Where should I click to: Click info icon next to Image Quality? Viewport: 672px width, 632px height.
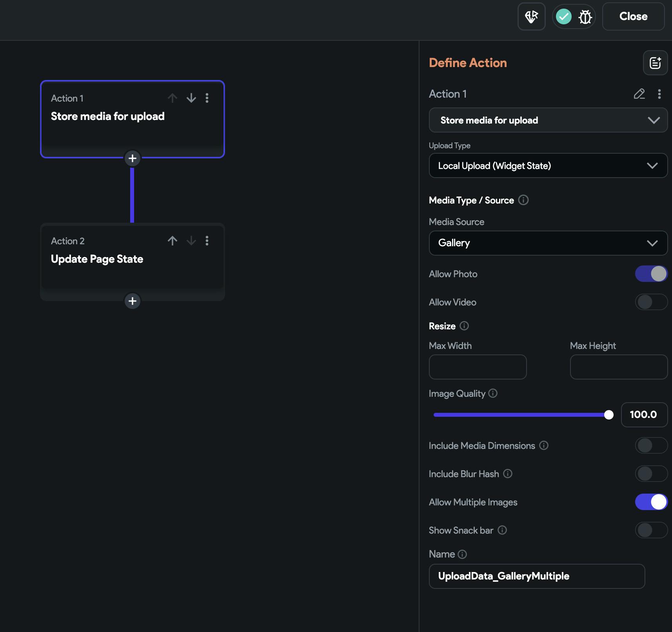coord(493,393)
